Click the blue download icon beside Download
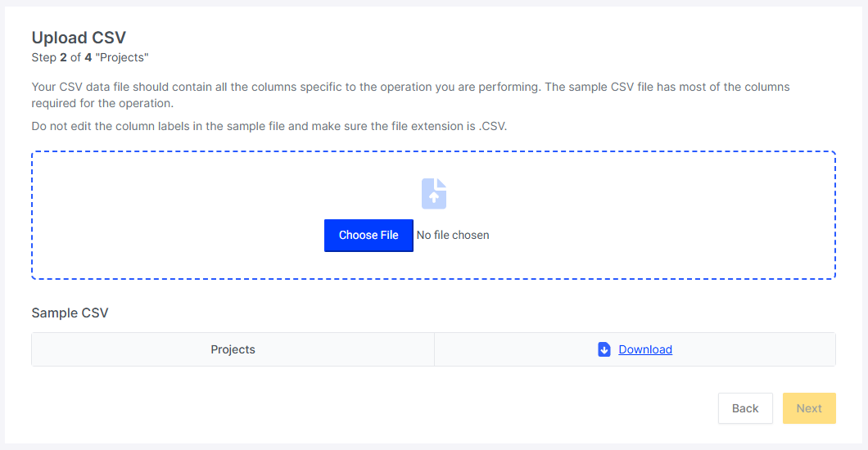868x450 pixels. click(x=604, y=349)
